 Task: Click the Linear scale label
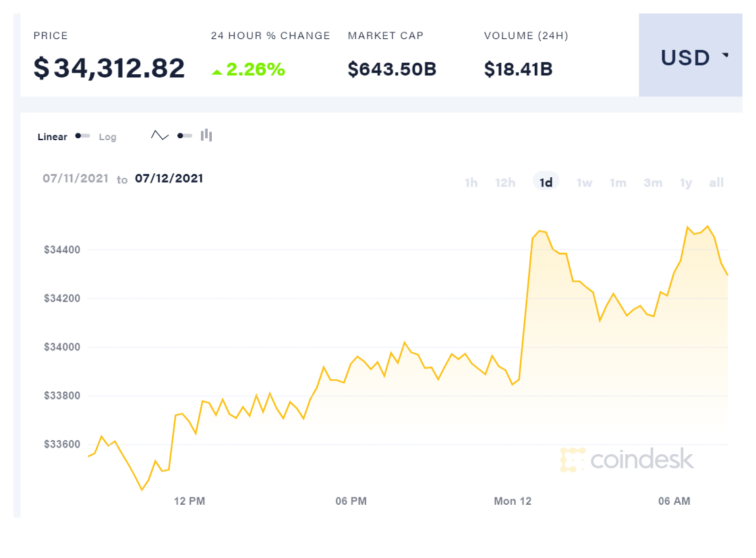53,137
